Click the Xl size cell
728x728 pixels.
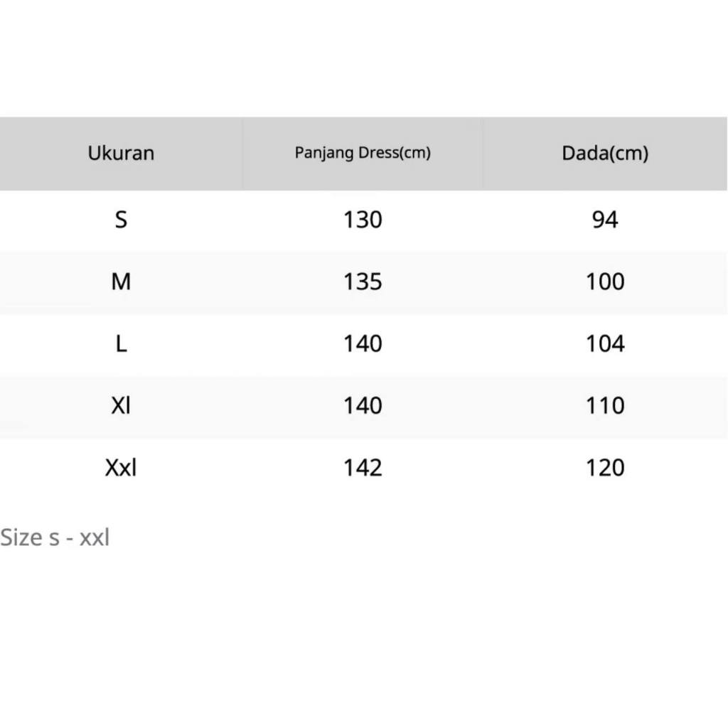121,405
